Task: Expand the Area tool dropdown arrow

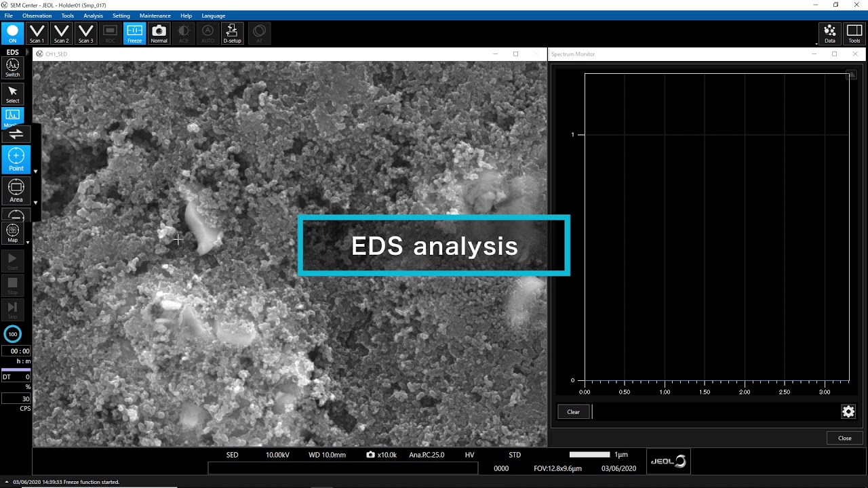Action: [35, 203]
